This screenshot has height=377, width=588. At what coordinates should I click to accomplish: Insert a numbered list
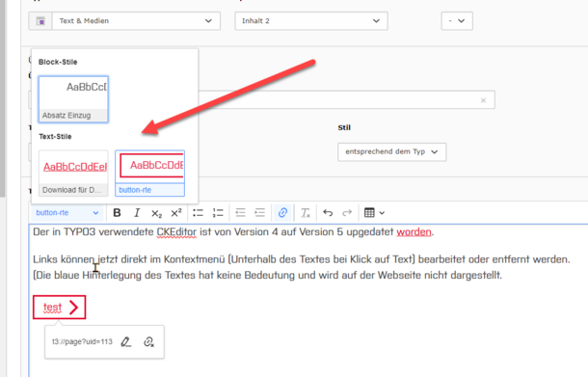[x=218, y=213]
